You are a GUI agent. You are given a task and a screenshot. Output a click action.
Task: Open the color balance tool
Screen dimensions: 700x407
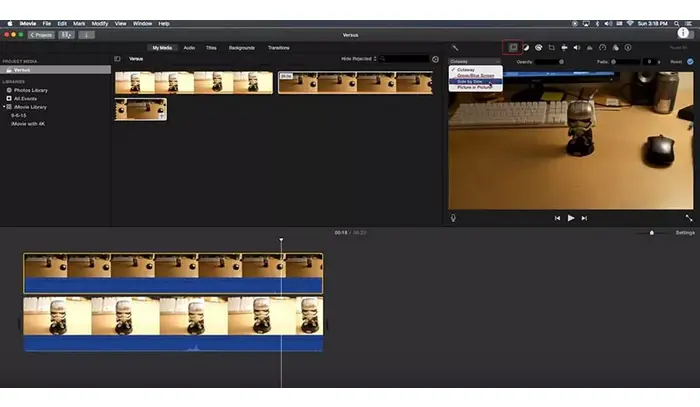point(526,48)
